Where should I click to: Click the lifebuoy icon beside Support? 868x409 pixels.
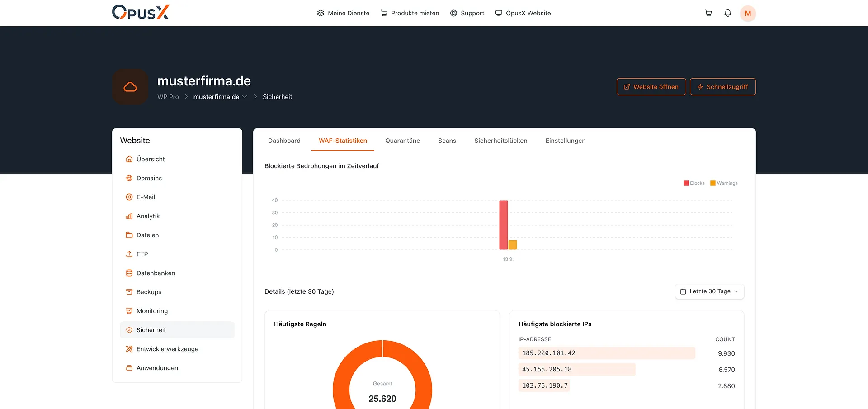coord(453,13)
